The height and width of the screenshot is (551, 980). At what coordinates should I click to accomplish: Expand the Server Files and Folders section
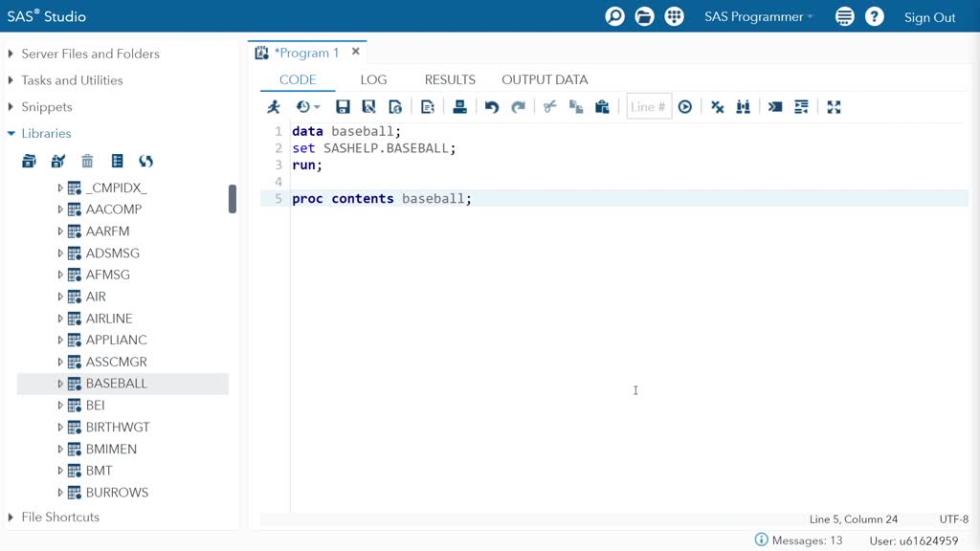11,55
